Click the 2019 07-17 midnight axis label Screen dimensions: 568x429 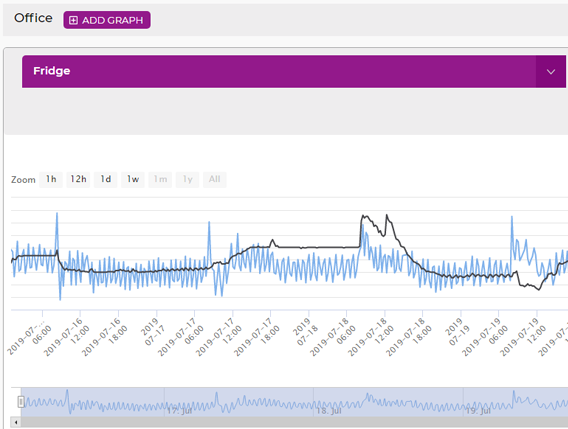coord(154,332)
